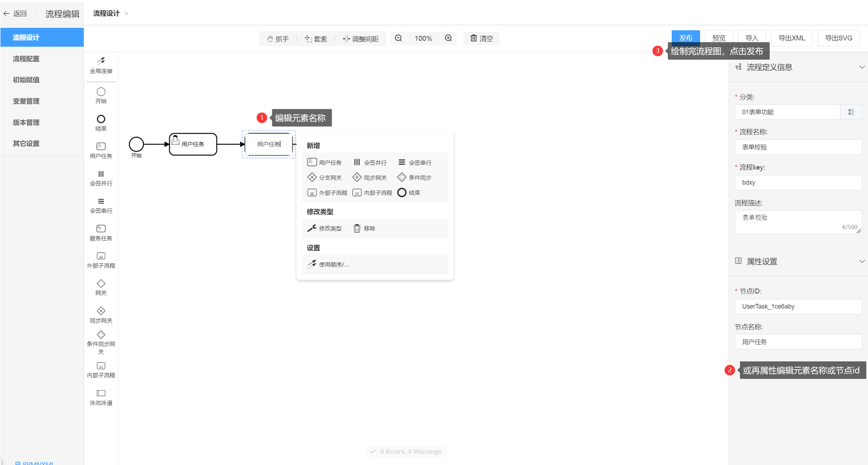Collapse the 属性设置 panel section

click(x=861, y=262)
